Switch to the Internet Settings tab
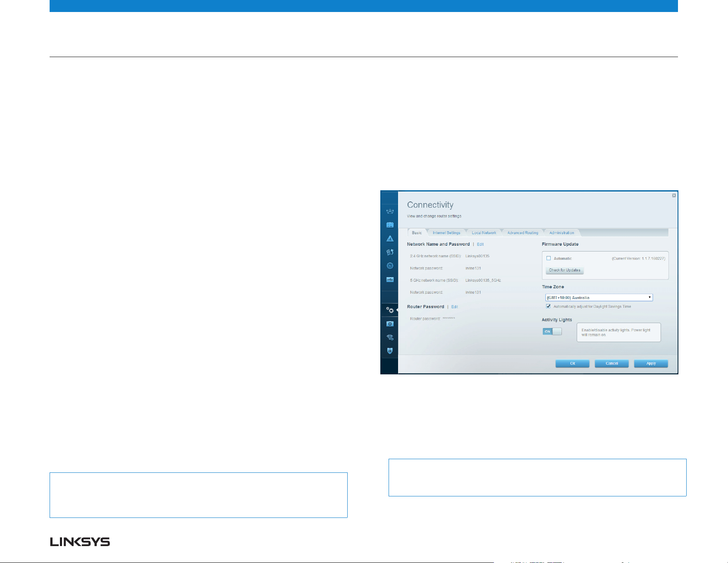The image size is (728, 563). 446,233
